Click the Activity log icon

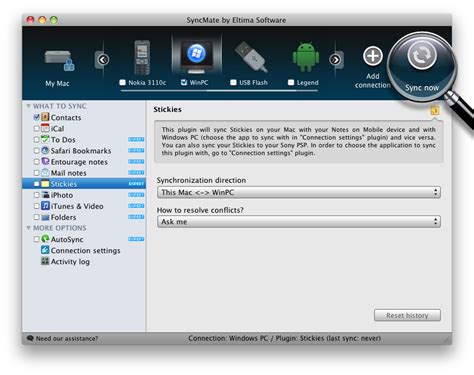pos(45,261)
